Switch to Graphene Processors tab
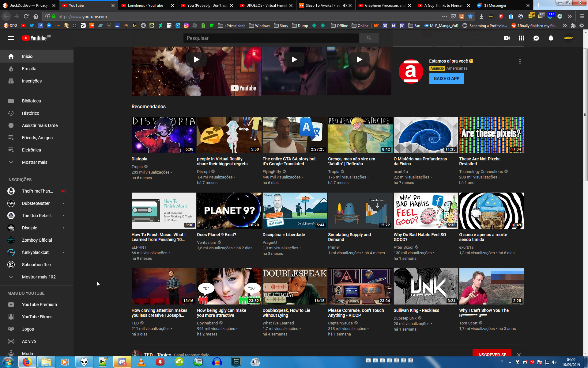 384,6
